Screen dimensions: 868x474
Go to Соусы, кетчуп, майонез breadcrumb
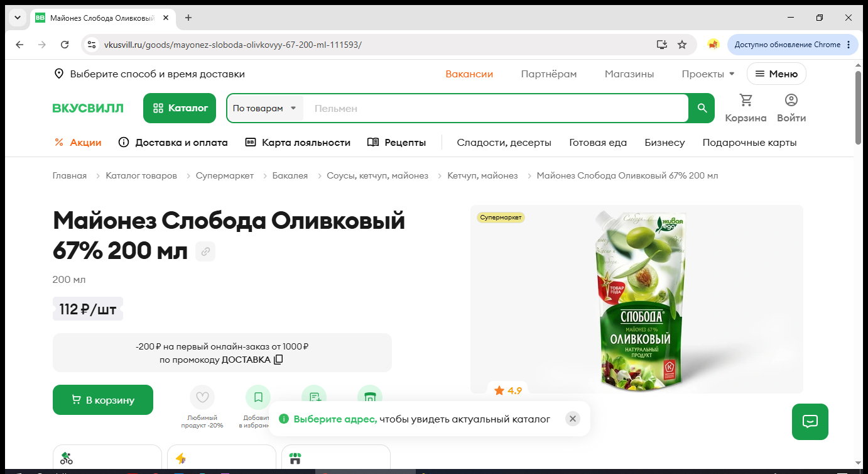[377, 176]
